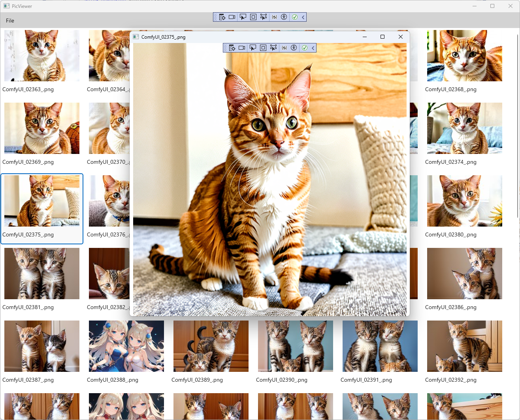Click the ComfyUI_02374_.png file name
520x420 pixels.
click(451, 162)
